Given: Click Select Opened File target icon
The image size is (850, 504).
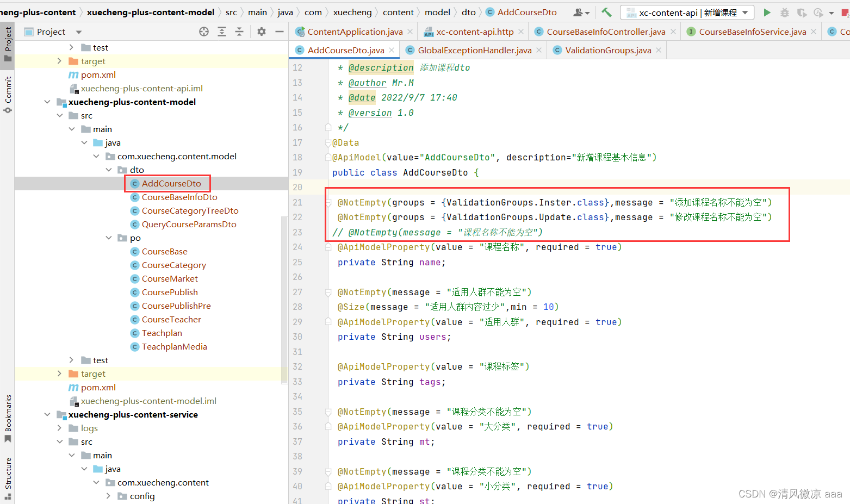Looking at the screenshot, I should (x=204, y=32).
